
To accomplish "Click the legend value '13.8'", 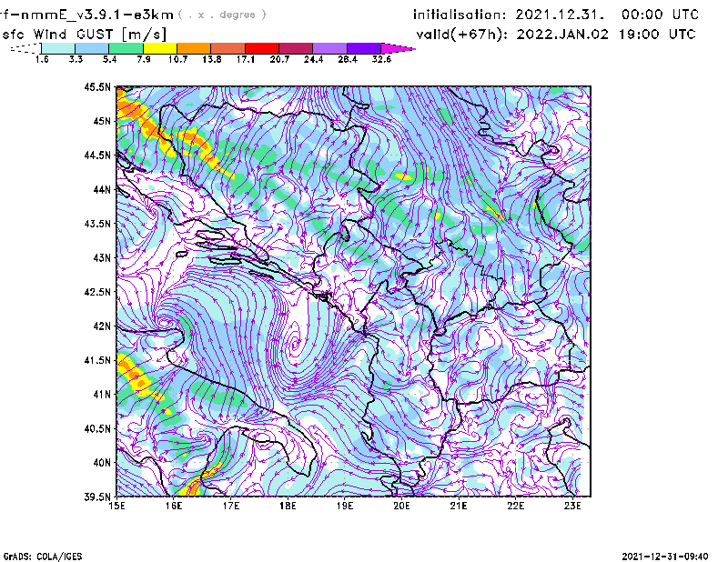I will (x=211, y=59).
